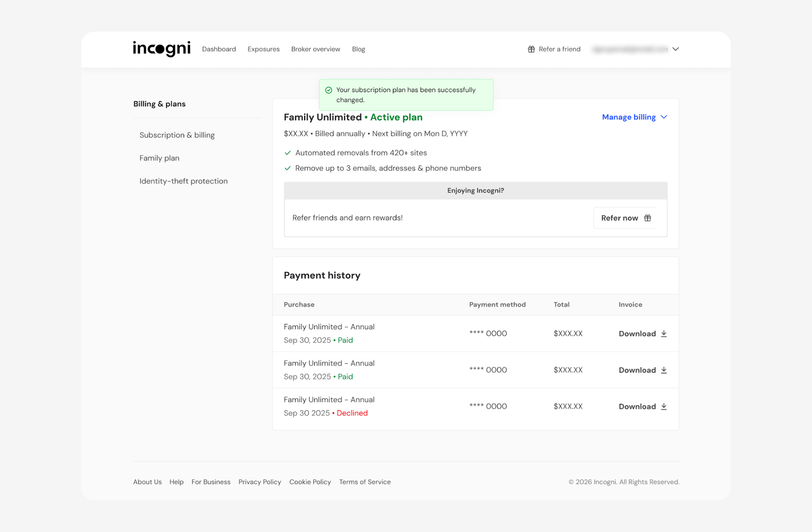The height and width of the screenshot is (532, 812).
Task: Open the Help footer link
Action: click(x=176, y=482)
